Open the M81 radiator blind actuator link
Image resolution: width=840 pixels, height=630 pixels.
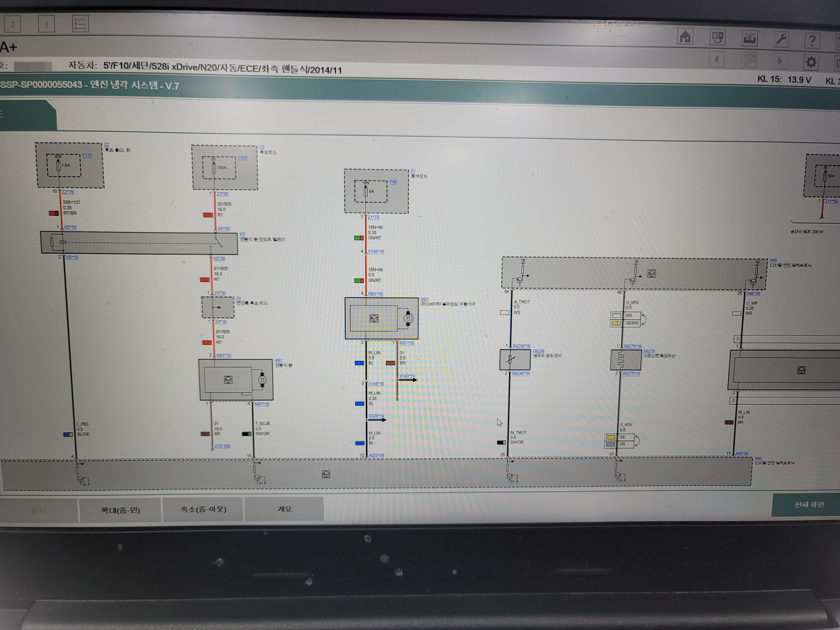[424, 299]
